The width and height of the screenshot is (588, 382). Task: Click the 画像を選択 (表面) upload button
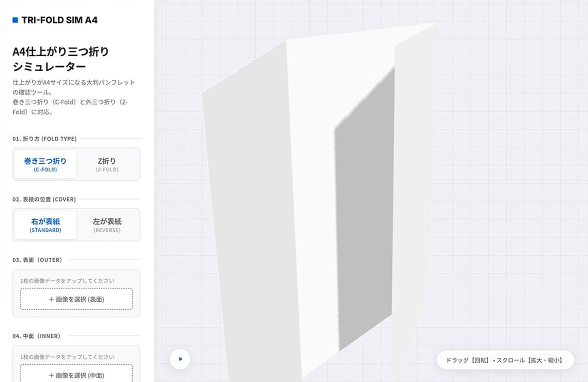(76, 299)
